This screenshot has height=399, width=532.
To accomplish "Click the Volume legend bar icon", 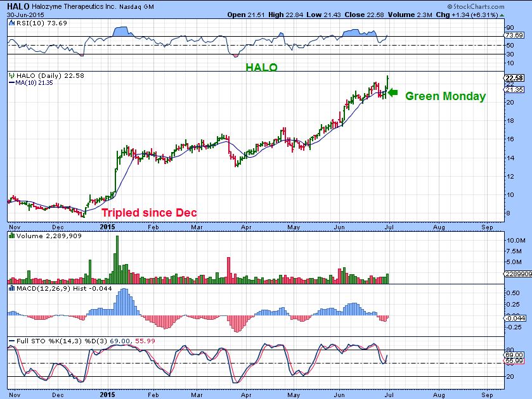I will point(11,235).
